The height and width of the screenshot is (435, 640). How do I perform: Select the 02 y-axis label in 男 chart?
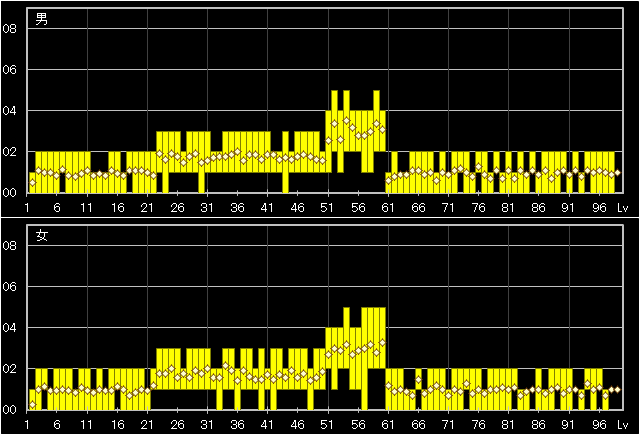pyautogui.click(x=9, y=151)
